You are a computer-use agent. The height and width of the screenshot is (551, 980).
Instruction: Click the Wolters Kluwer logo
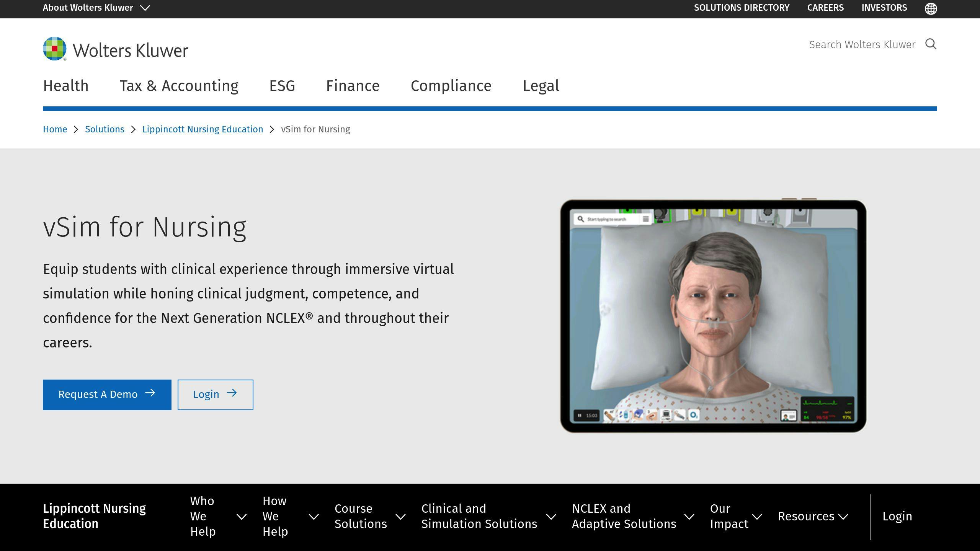pyautogui.click(x=115, y=49)
